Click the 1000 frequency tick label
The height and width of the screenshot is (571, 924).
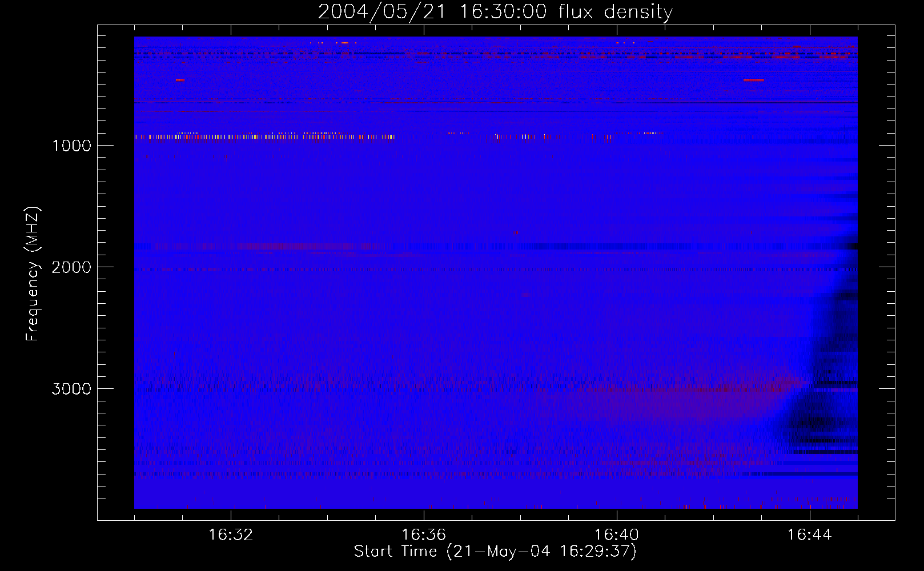(x=71, y=146)
